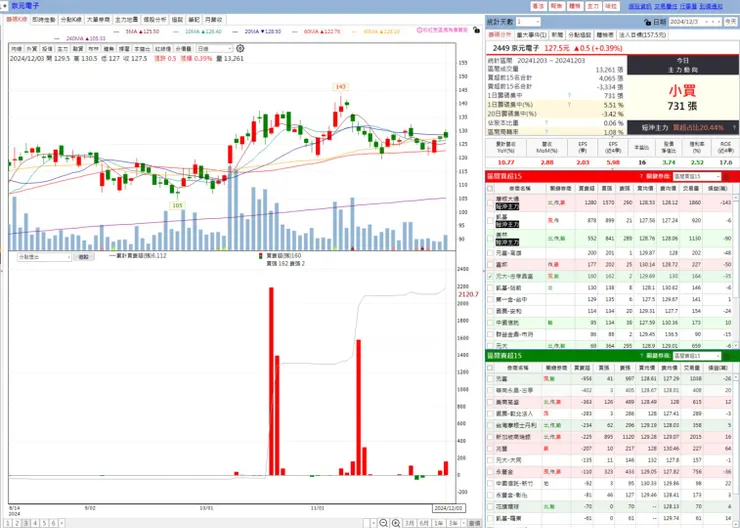Click help icon in 區間買超15 red header
This screenshot has height=528, width=740.
pos(641,176)
